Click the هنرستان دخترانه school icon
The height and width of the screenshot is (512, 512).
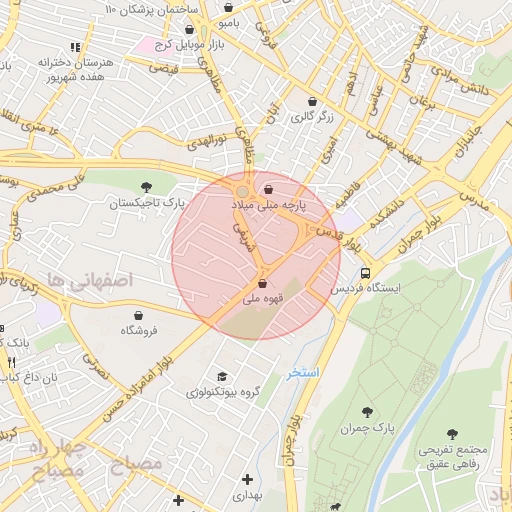[x=76, y=47]
